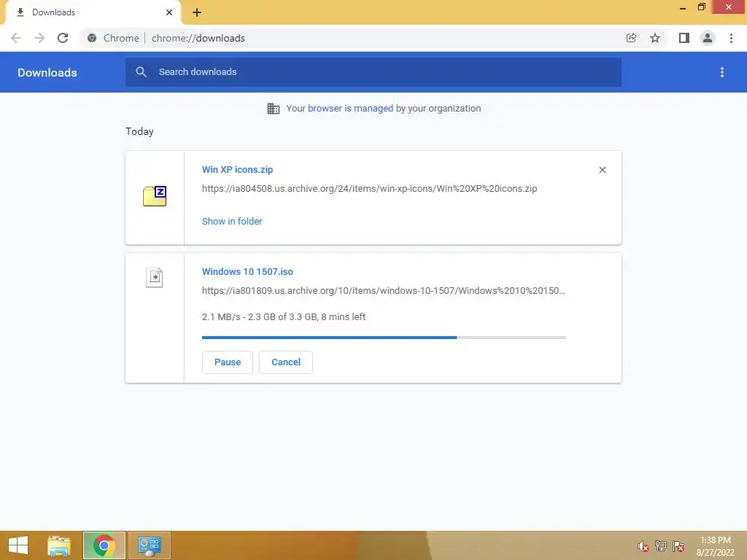Click the Windows 10 1507 archive.org URL
This screenshot has width=747, height=560.
coord(384,290)
